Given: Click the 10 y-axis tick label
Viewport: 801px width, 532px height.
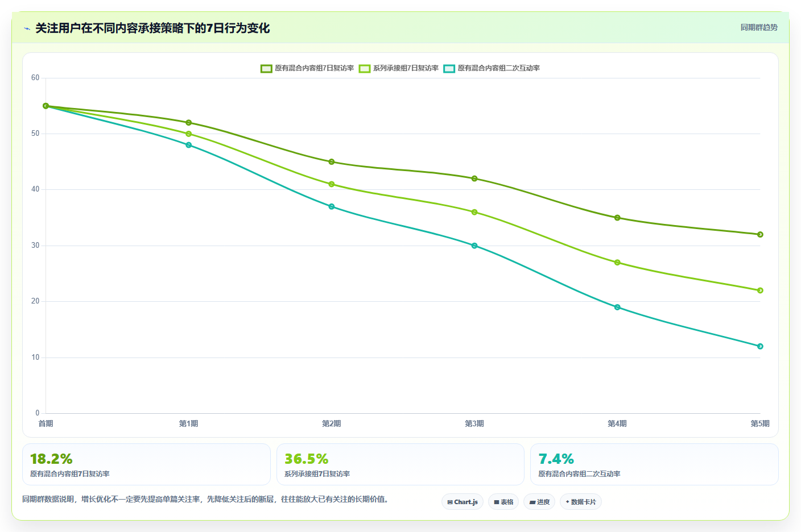Looking at the screenshot, I should tap(35, 358).
